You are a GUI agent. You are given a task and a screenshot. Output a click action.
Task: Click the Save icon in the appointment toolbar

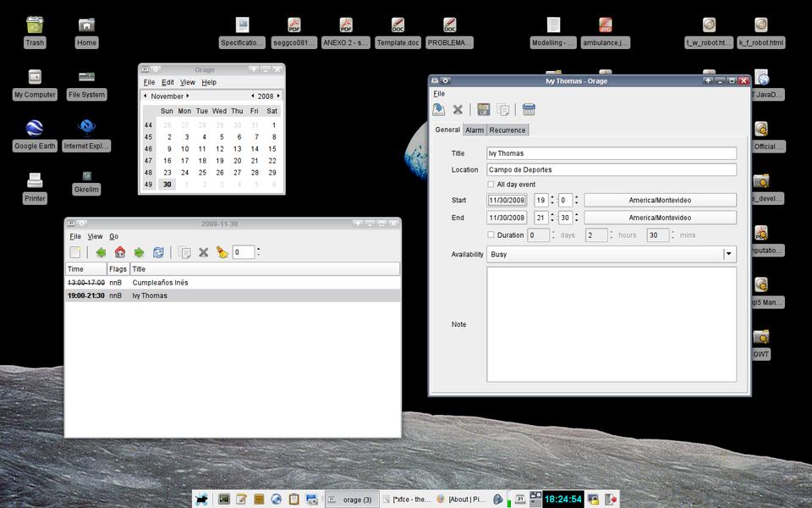point(484,109)
